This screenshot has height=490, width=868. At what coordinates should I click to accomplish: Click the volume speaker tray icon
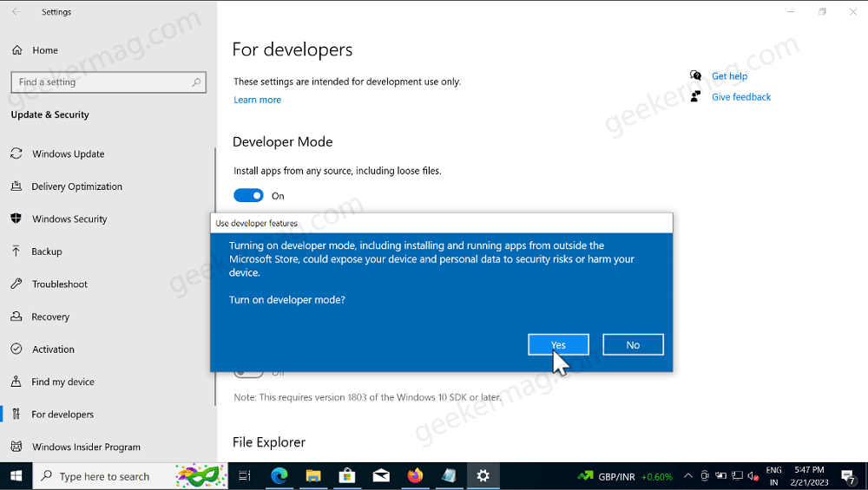click(753, 475)
